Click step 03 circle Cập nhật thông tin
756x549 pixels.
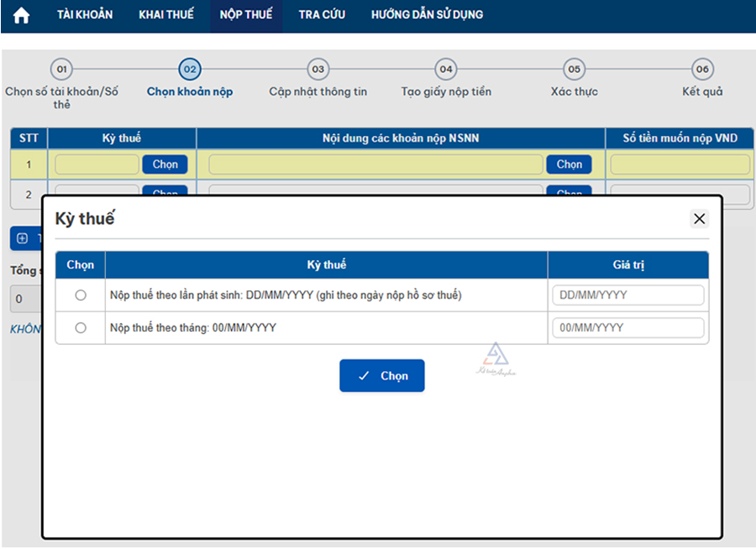tap(318, 70)
